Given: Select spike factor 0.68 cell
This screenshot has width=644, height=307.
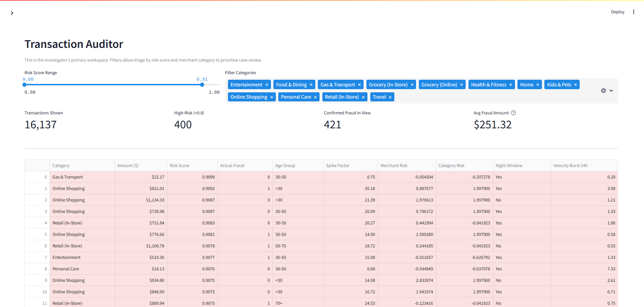Looking at the screenshot, I should click(351, 269).
